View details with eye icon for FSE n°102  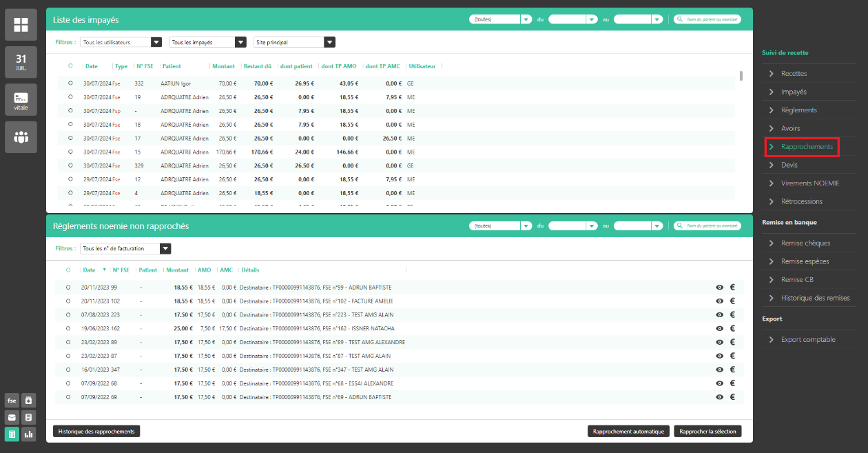[719, 301]
